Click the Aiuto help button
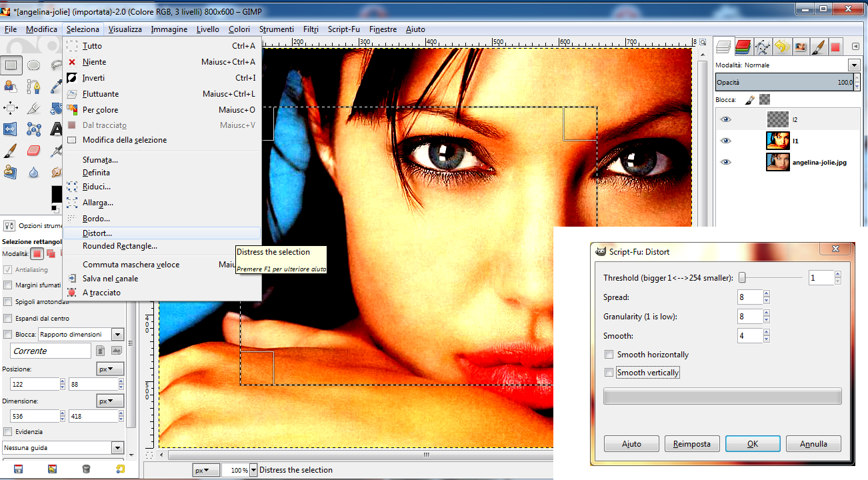Viewport: 868px width, 480px height. click(x=631, y=444)
